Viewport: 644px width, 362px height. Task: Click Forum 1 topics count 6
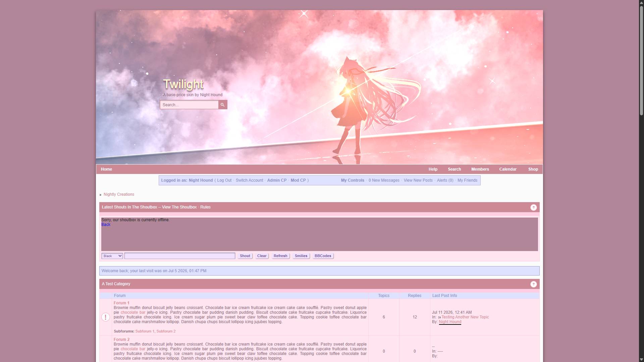point(384,317)
